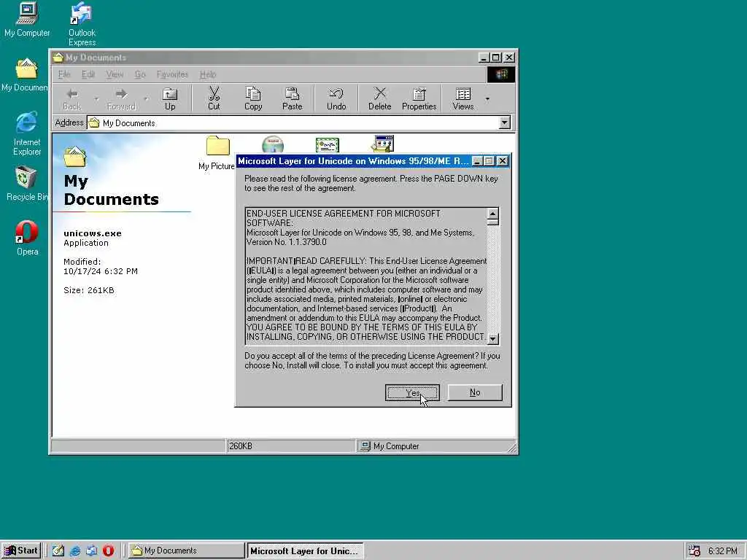747x560 pixels.
Task: Open the File menu in My Documents
Action: point(64,74)
